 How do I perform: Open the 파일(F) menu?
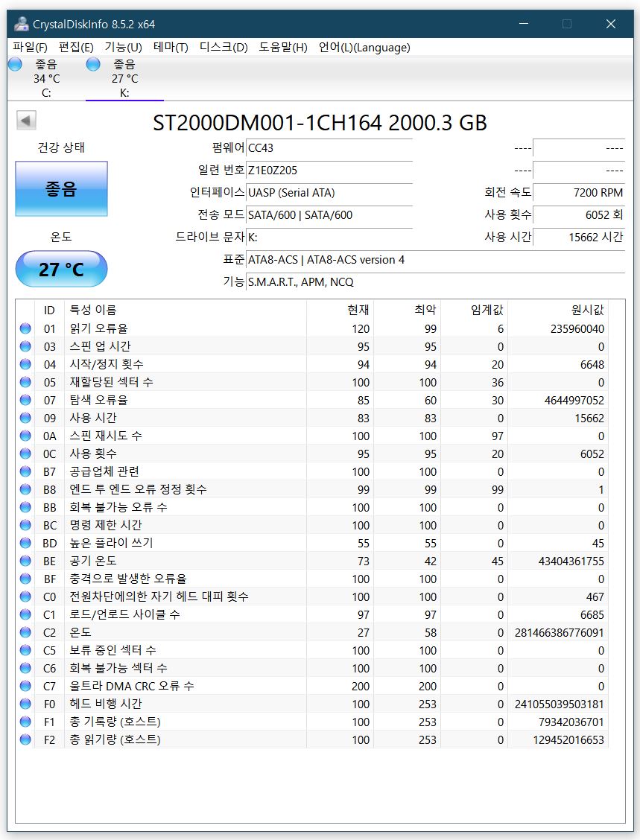(x=30, y=47)
